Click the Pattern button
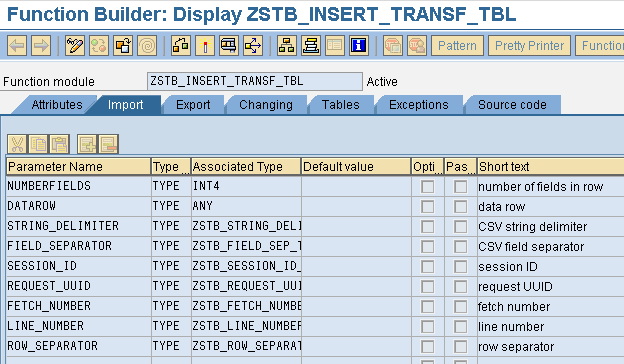The width and height of the screenshot is (624, 364). tap(457, 45)
